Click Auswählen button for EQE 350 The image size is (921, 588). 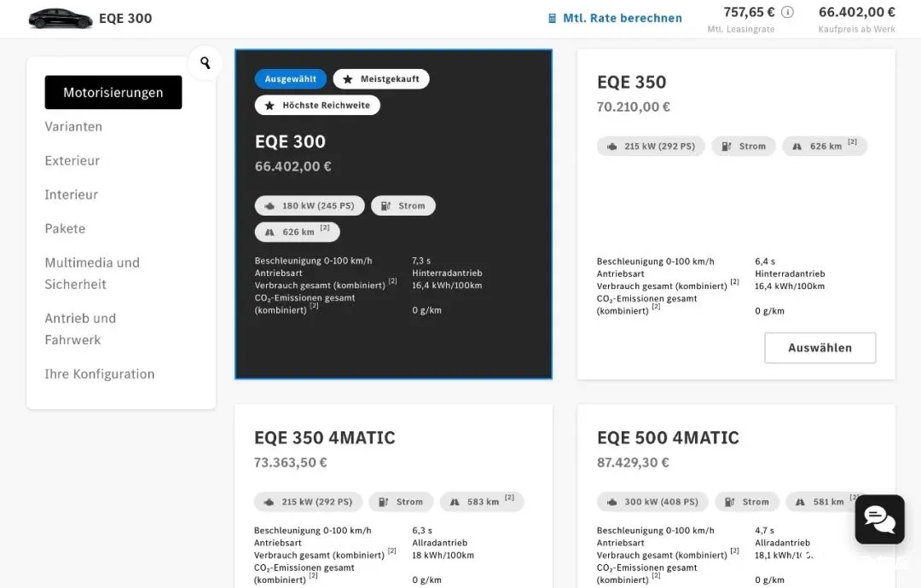coord(820,348)
